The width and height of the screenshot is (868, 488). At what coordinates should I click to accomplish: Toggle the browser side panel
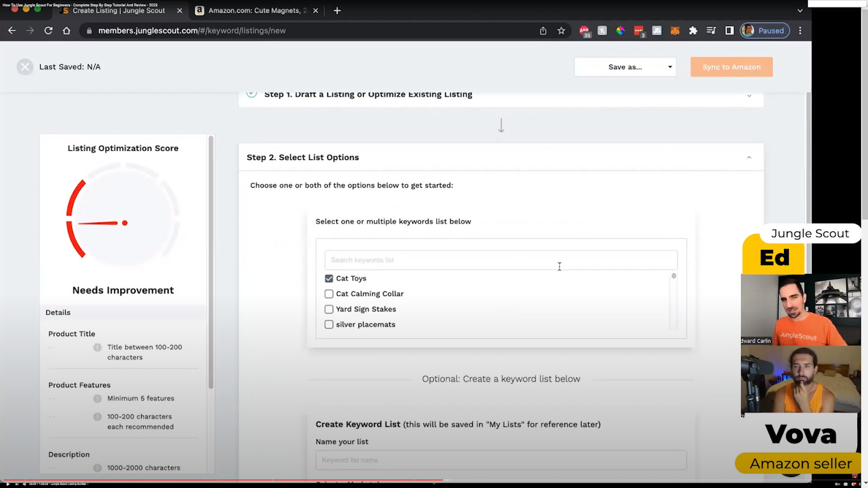pyautogui.click(x=729, y=31)
